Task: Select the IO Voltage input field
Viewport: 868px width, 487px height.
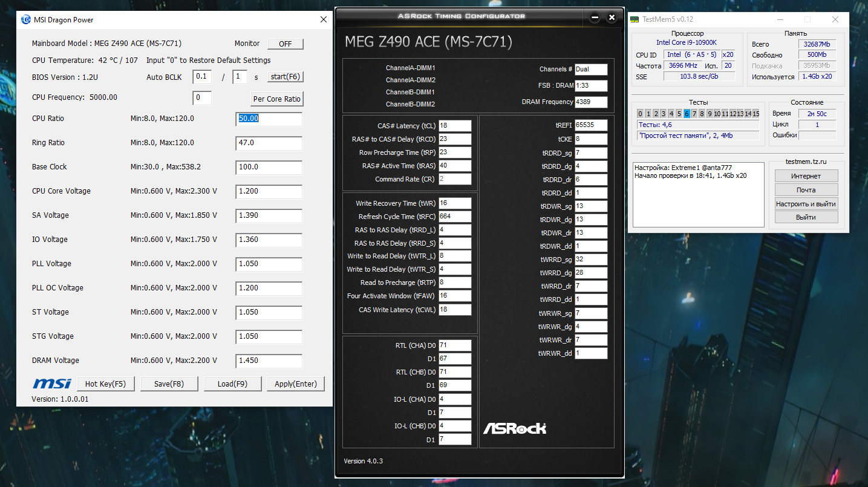Action: click(x=269, y=240)
